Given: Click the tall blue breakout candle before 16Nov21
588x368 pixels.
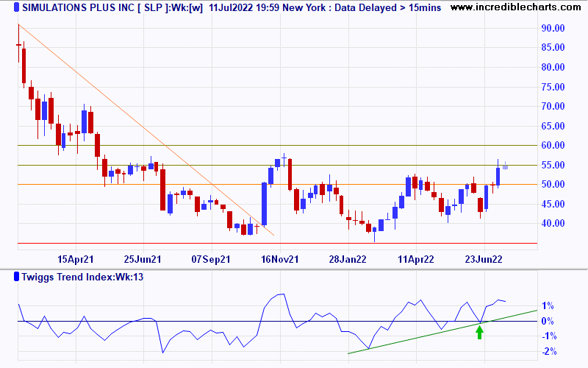Looking at the screenshot, I should (264, 205).
